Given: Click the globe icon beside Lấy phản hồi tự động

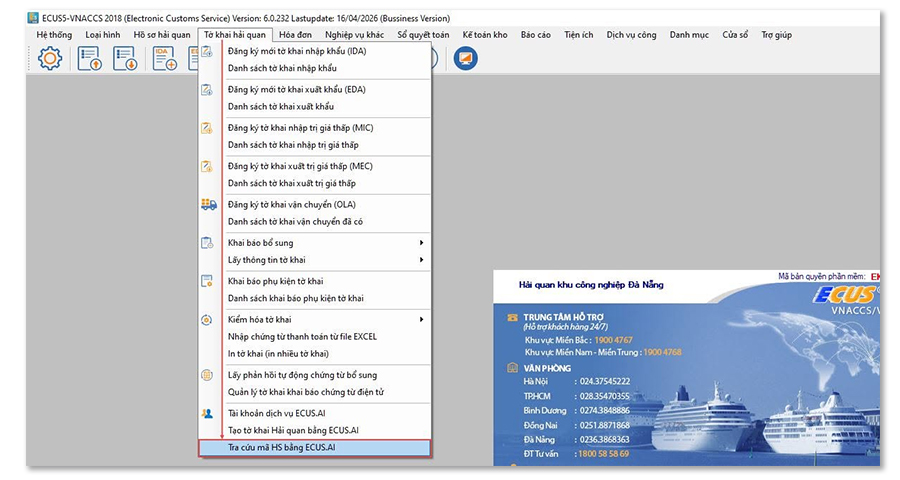Looking at the screenshot, I should (207, 375).
